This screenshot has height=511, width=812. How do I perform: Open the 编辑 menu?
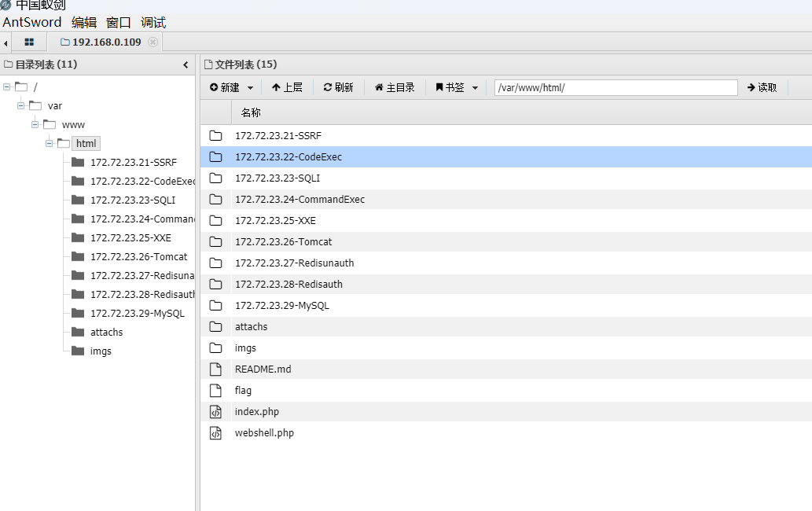(84, 23)
